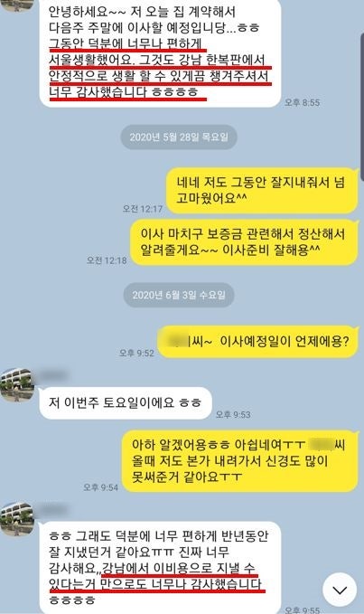Image resolution: width=364 pixels, height=614 pixels.
Task: Tap the bottom white bubble mentioning 반년동안
Action: tap(160, 568)
